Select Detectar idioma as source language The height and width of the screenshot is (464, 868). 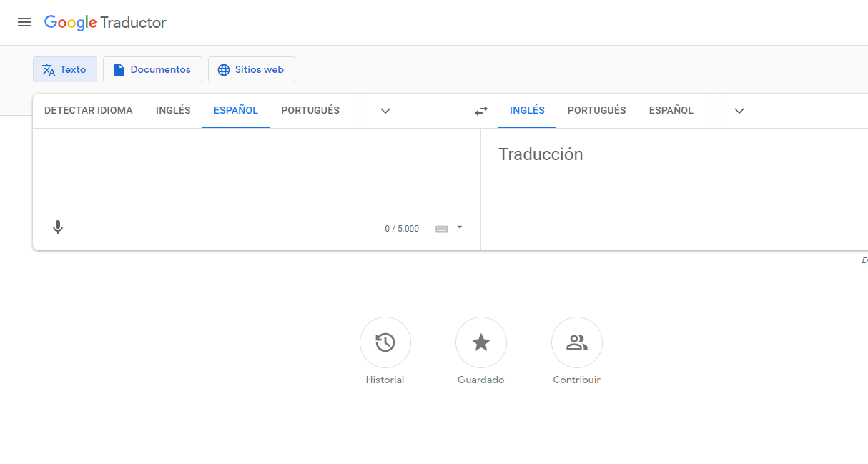pos(89,110)
